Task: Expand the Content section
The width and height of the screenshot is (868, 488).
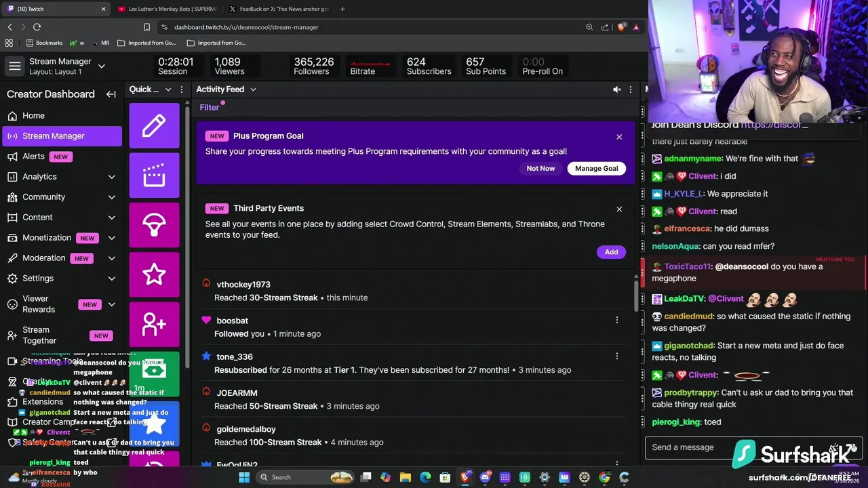Action: pos(112,218)
